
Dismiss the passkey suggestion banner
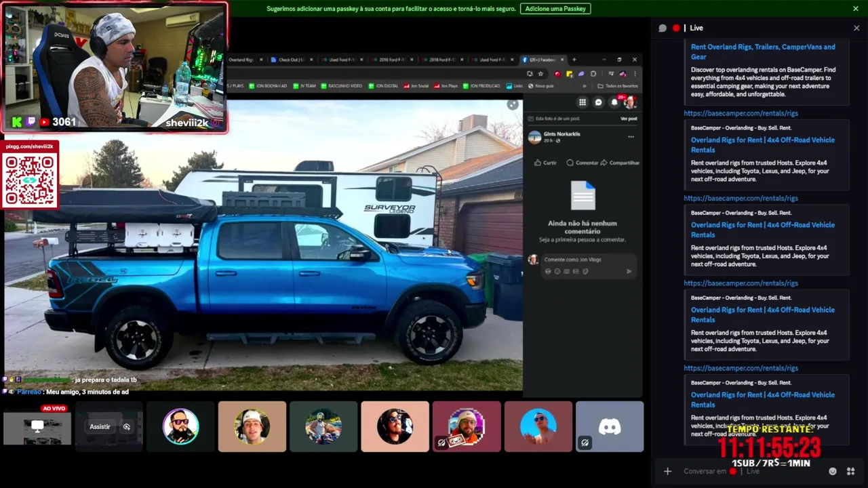(x=856, y=9)
